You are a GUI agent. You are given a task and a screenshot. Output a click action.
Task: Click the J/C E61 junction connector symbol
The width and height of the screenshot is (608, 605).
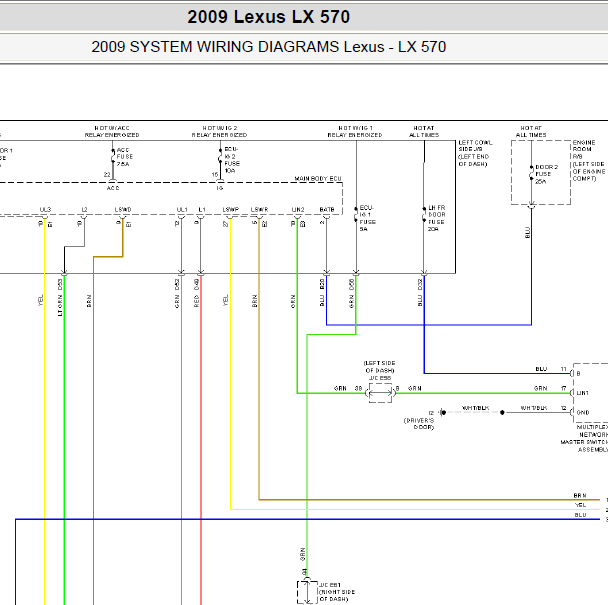coord(307,592)
